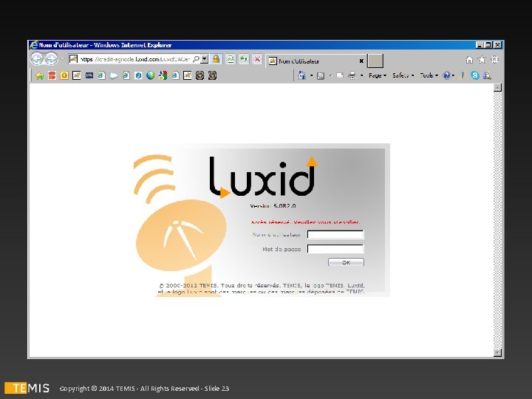532x399 pixels.
Task: Click the address bar URL field
Action: 134,59
